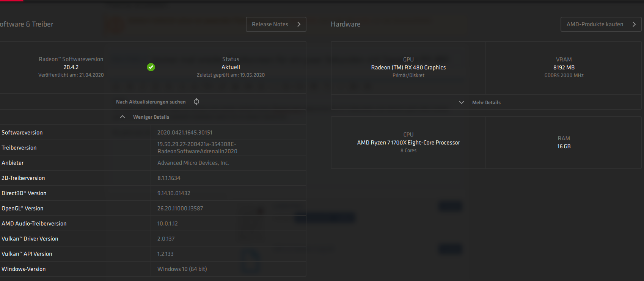Select the Vulkan Driver Version row label
The width and height of the screenshot is (644, 281).
tap(30, 239)
